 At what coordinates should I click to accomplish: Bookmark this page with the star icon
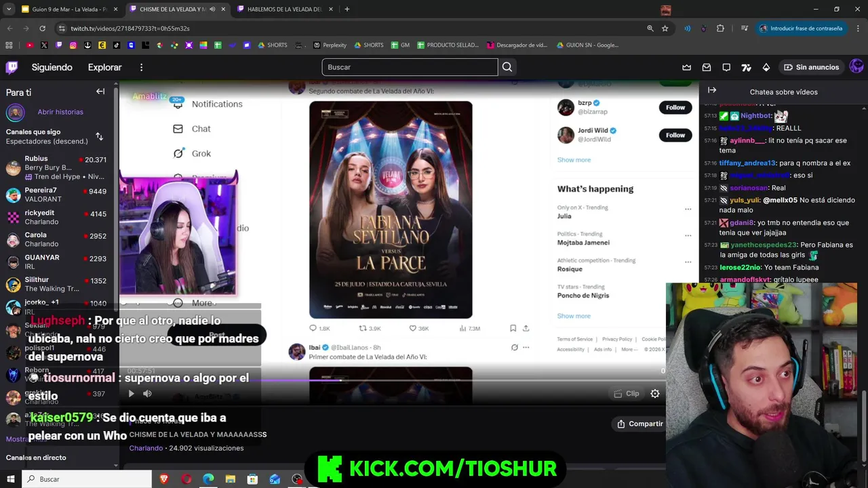pyautogui.click(x=665, y=28)
